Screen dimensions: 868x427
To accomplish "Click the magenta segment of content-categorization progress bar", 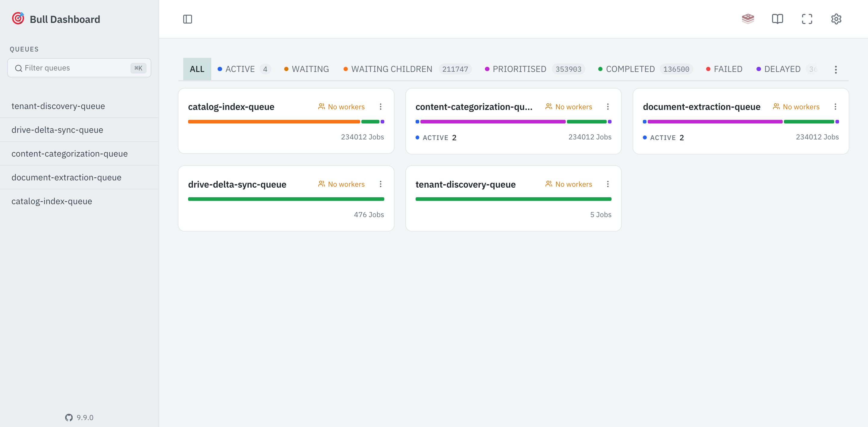I will (493, 122).
